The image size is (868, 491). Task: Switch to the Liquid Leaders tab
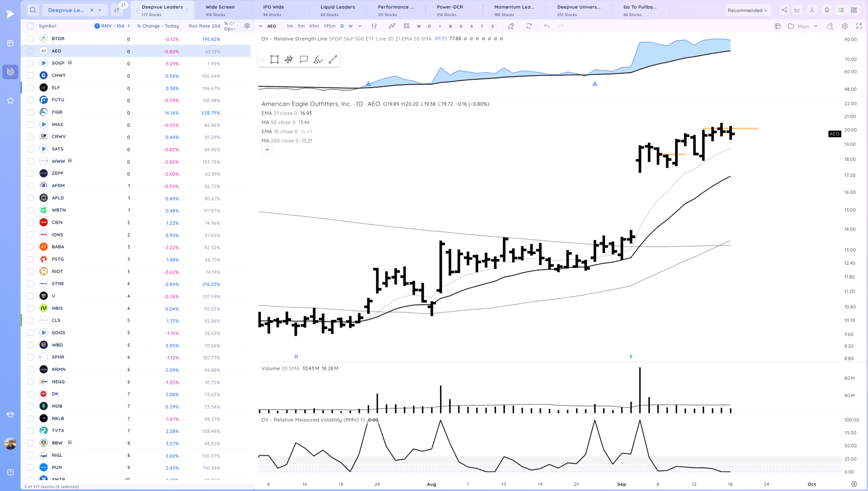[x=338, y=10]
